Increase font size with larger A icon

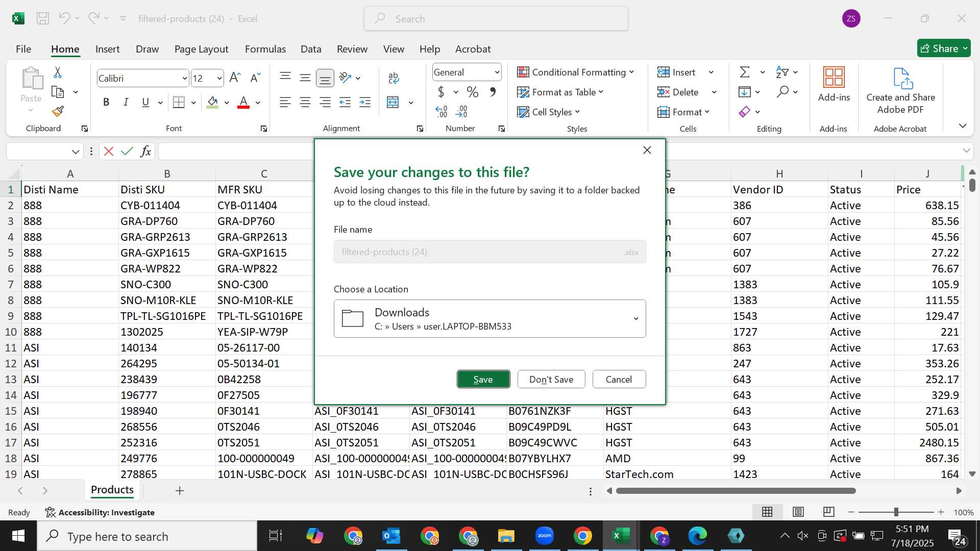tap(235, 78)
